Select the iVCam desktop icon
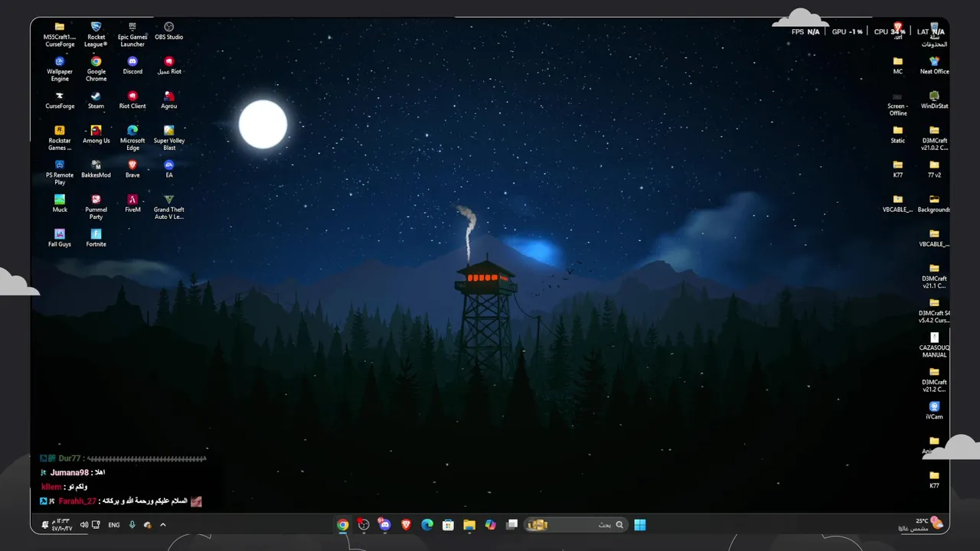 coord(934,410)
